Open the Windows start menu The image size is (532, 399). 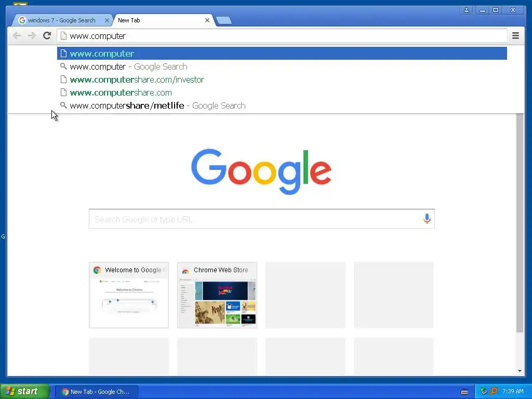click(x=25, y=391)
